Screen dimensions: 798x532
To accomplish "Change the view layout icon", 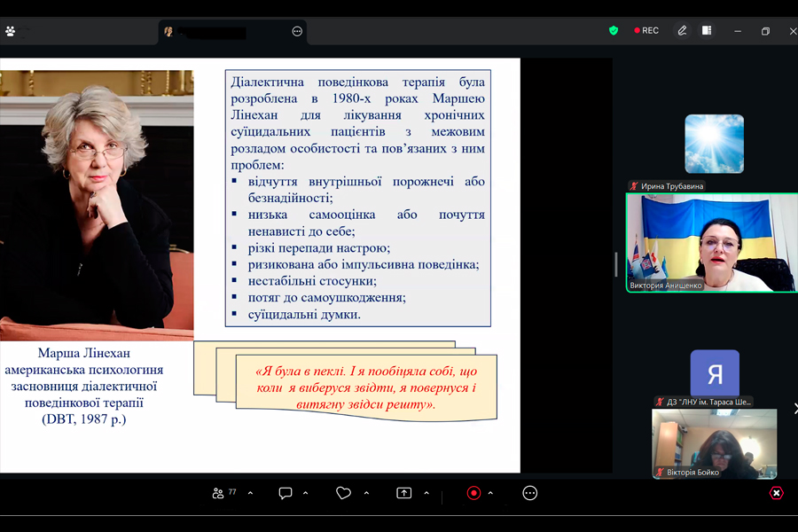I will point(707,30).
